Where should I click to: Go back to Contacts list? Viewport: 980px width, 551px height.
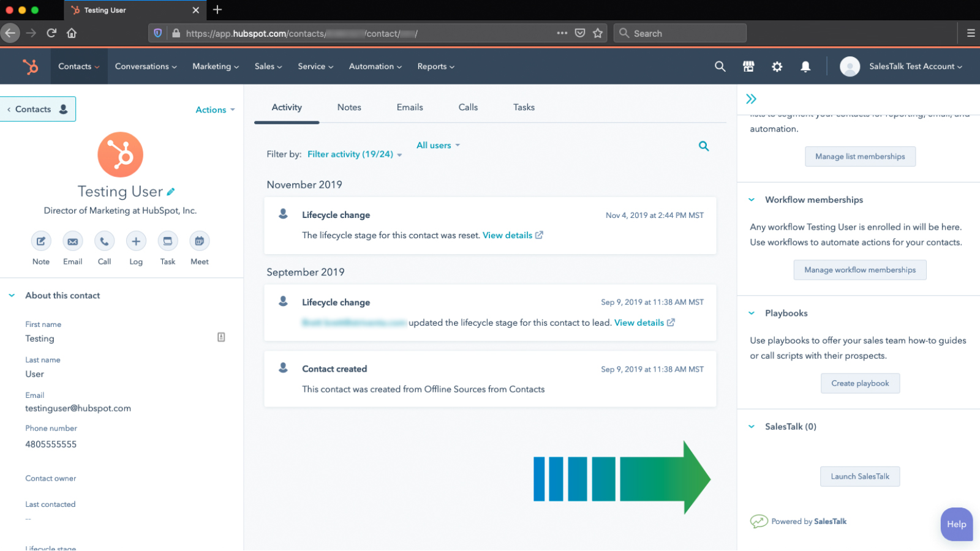(x=38, y=109)
